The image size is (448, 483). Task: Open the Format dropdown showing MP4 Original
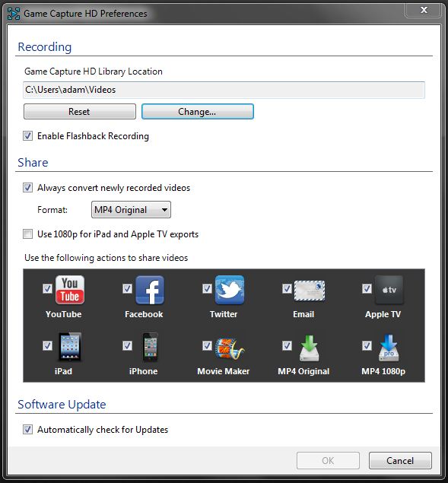click(x=131, y=210)
